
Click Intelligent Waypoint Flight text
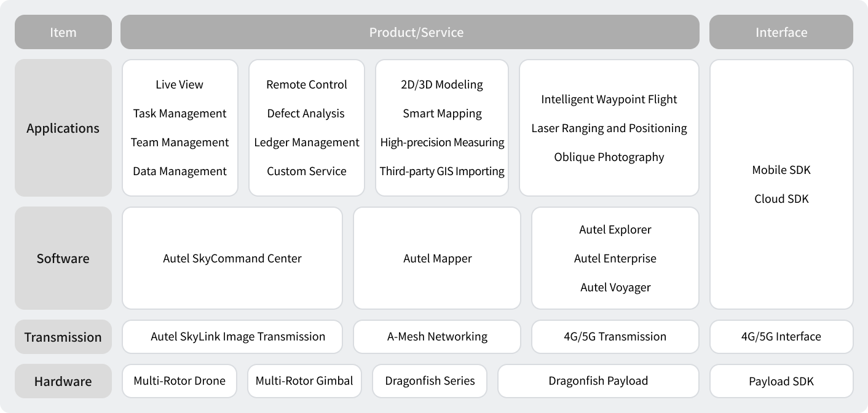(609, 99)
